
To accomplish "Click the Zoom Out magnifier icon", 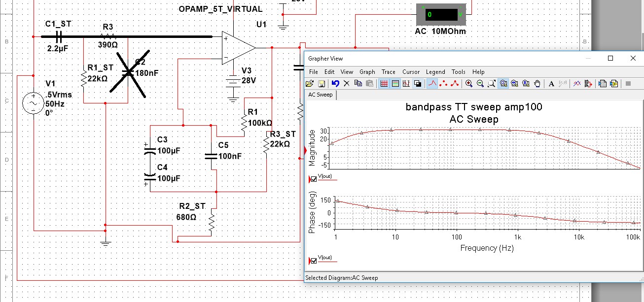I will (x=480, y=84).
